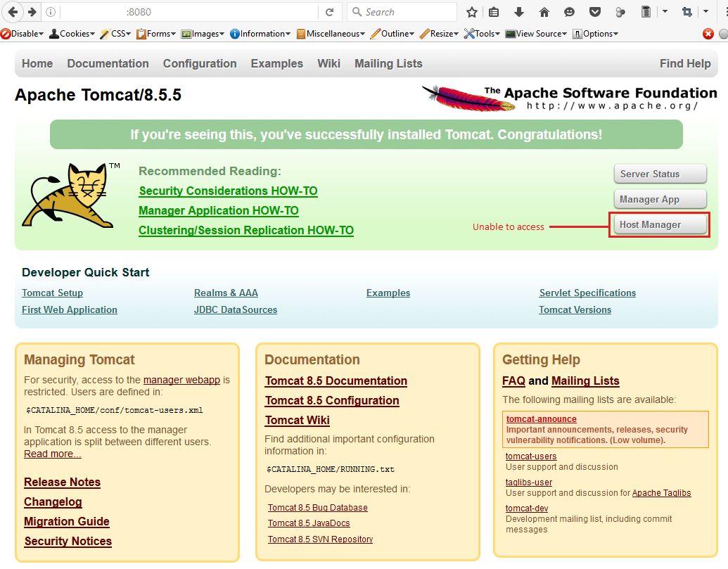The width and height of the screenshot is (728, 569).
Task: Open the Disable developer menu
Action: click(x=23, y=34)
